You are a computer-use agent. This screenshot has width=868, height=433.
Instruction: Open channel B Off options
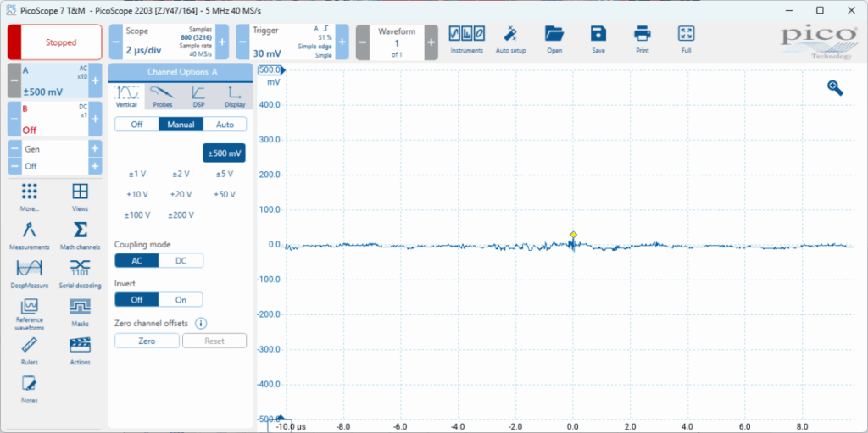click(x=55, y=119)
